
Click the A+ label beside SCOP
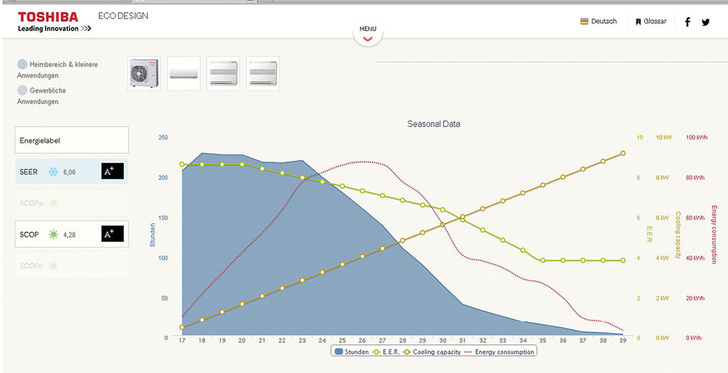(112, 234)
